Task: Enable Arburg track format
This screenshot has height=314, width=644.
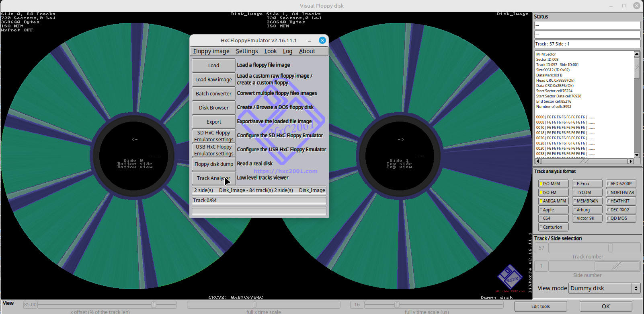Action: [587, 210]
